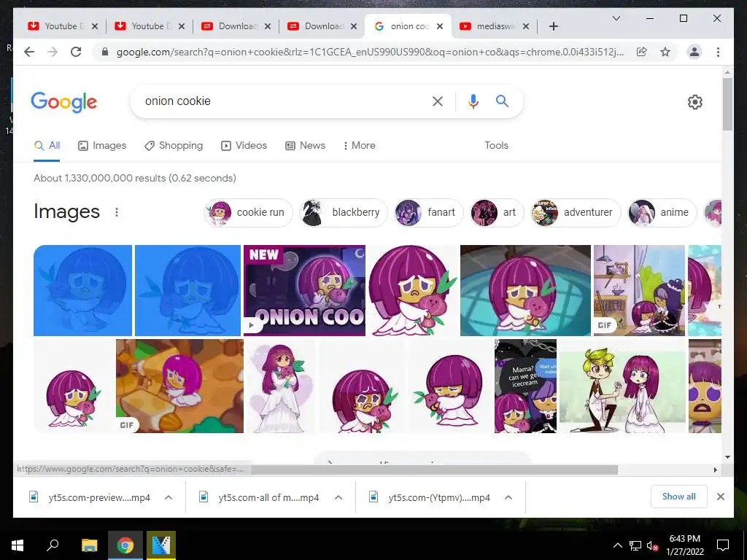The image size is (747, 560).
Task: Open the NEW ONION COO video thumbnail
Action: [x=304, y=290]
